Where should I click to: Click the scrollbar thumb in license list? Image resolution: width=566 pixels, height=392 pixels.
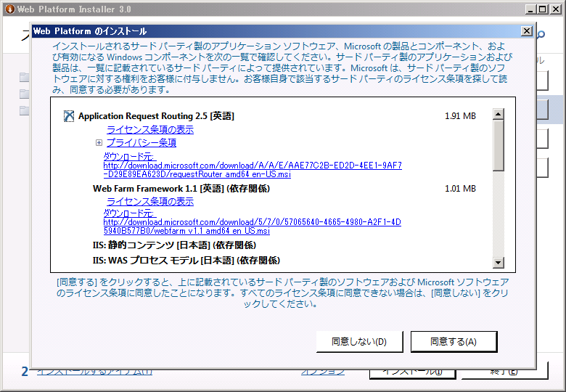click(x=498, y=145)
